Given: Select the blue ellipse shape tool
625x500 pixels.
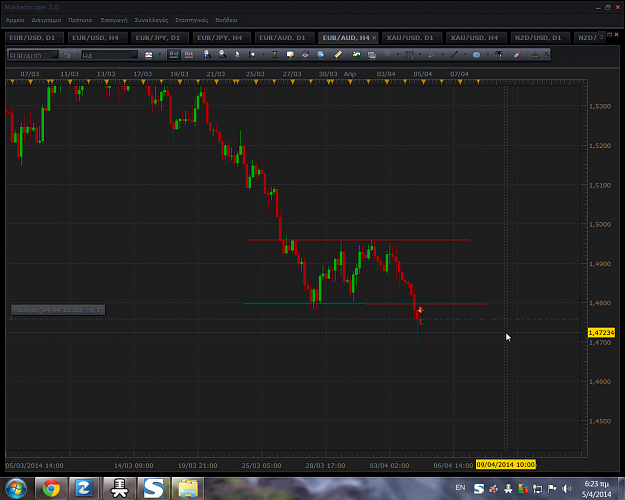Looking at the screenshot, I should 476,55.
